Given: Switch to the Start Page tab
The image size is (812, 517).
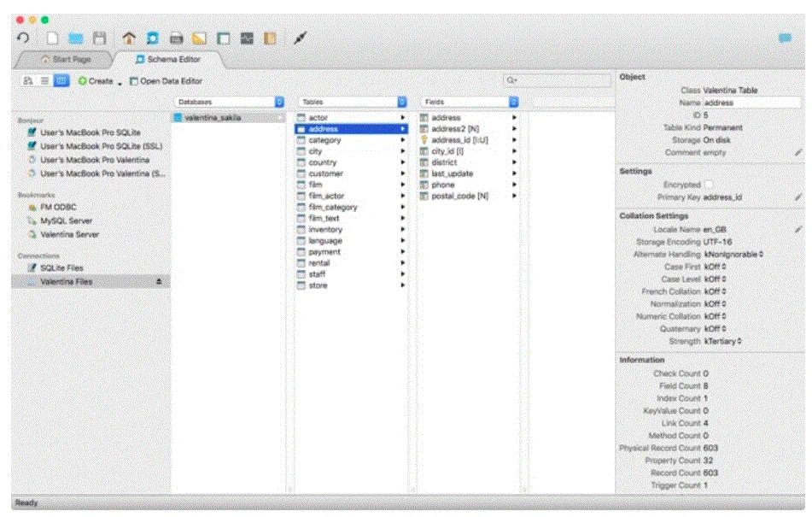Looking at the screenshot, I should 66,60.
